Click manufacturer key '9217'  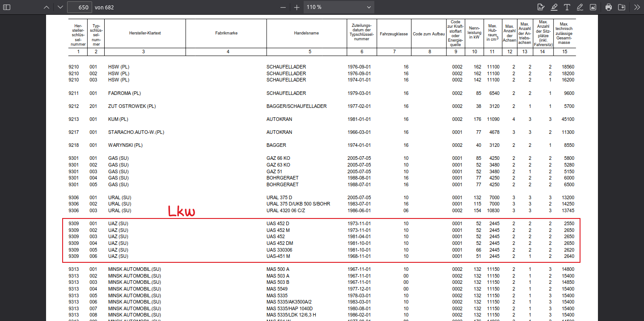pyautogui.click(x=74, y=132)
